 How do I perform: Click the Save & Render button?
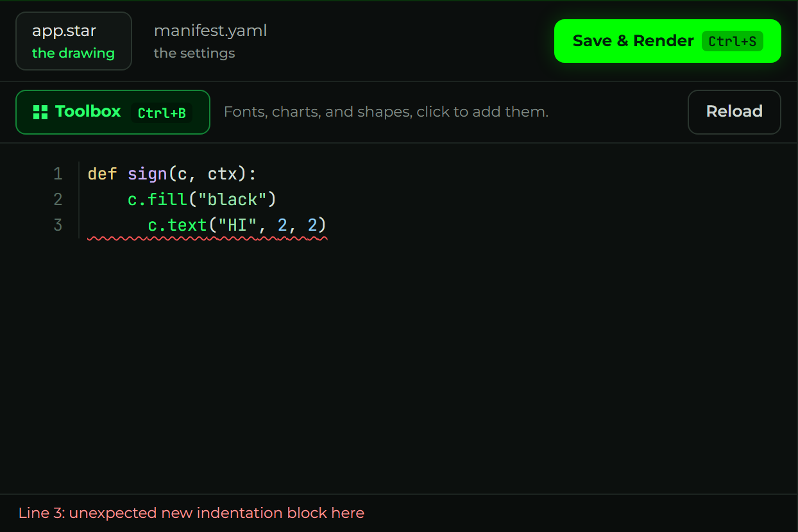coord(667,41)
